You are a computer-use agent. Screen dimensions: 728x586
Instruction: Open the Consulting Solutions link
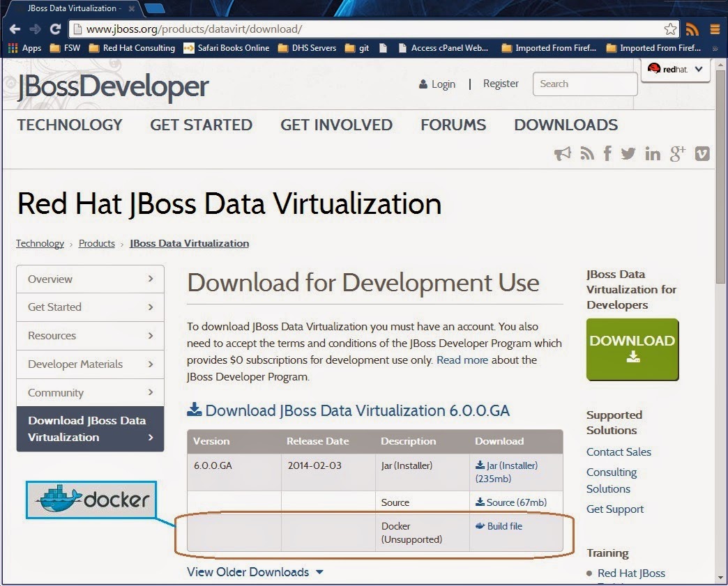pos(612,480)
